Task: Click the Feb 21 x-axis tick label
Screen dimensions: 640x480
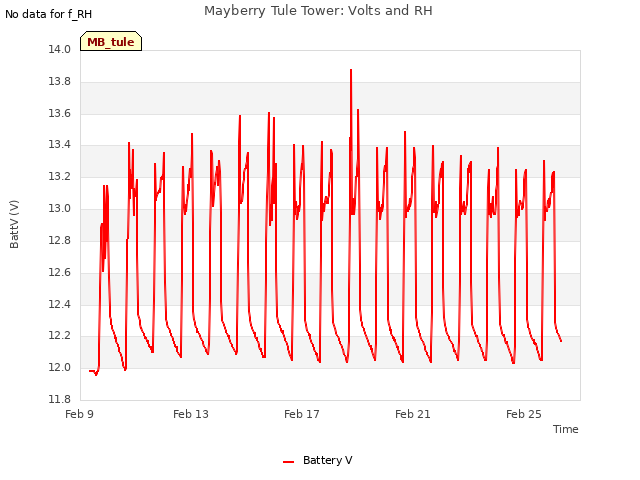Action: coord(413,414)
